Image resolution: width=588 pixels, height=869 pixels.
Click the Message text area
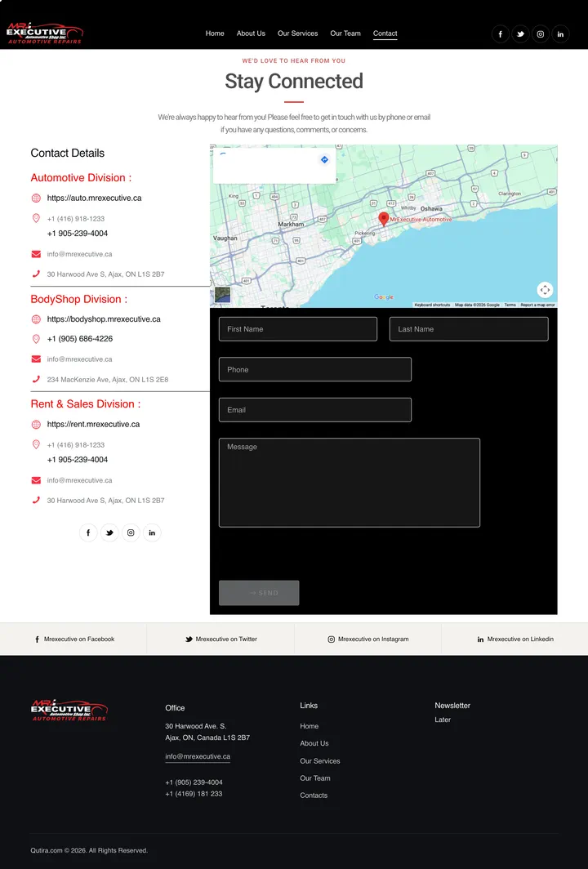pyautogui.click(x=350, y=483)
